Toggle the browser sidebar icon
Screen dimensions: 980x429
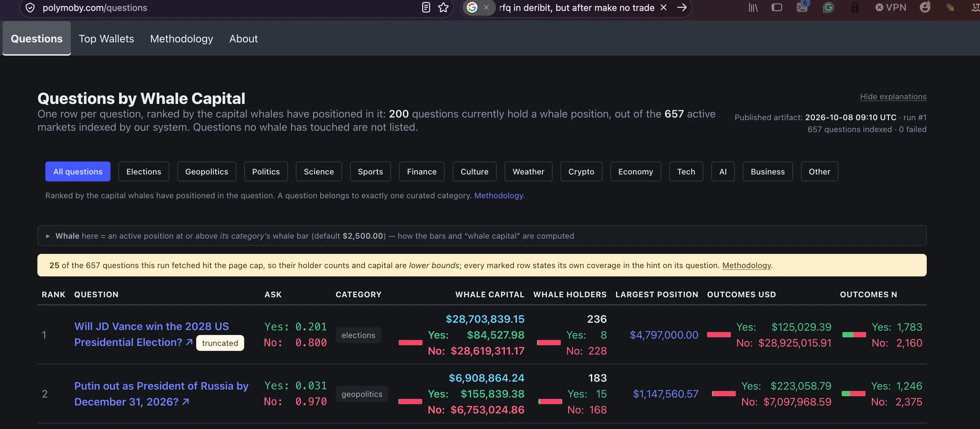tap(777, 8)
